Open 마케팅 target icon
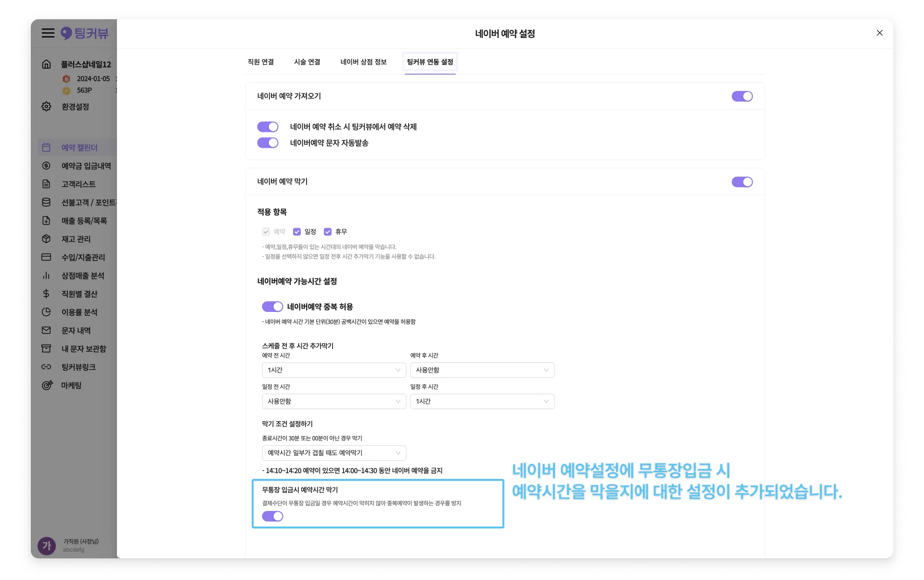Image resolution: width=924 pixels, height=580 pixels. 47,385
